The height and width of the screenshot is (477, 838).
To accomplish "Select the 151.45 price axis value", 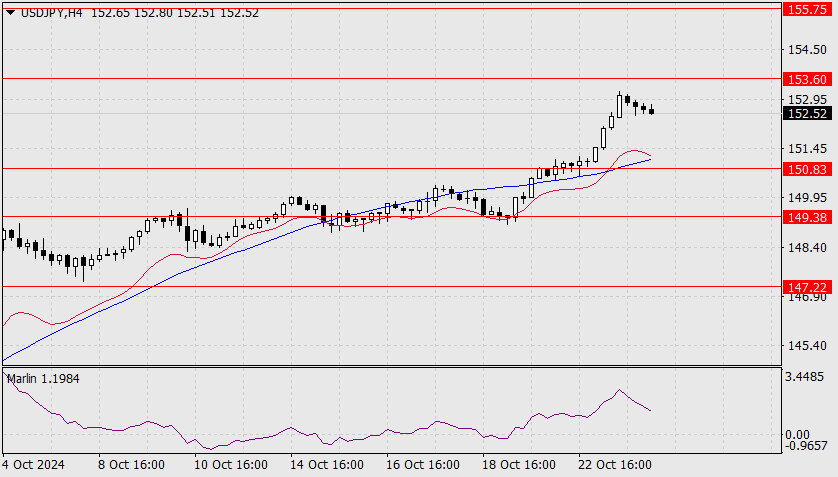I will [x=807, y=148].
